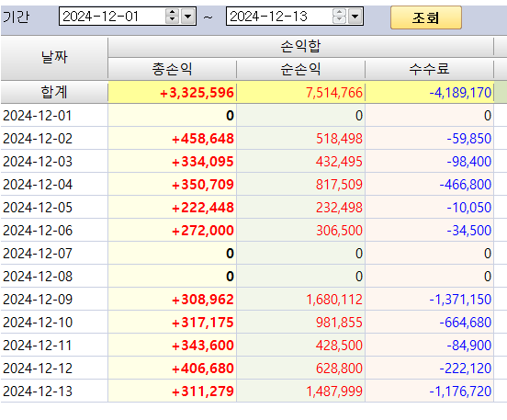Click 수수료 value -10,050
The height and width of the screenshot is (420, 507).
469,208
